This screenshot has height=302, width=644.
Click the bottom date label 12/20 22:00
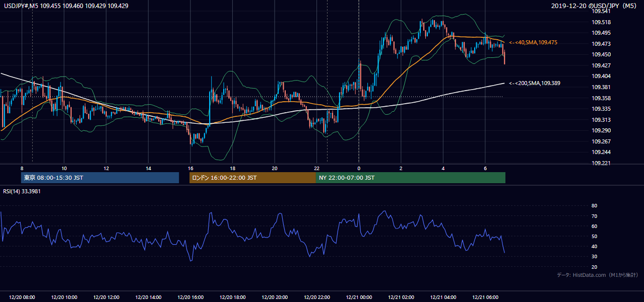pyautogui.click(x=316, y=297)
